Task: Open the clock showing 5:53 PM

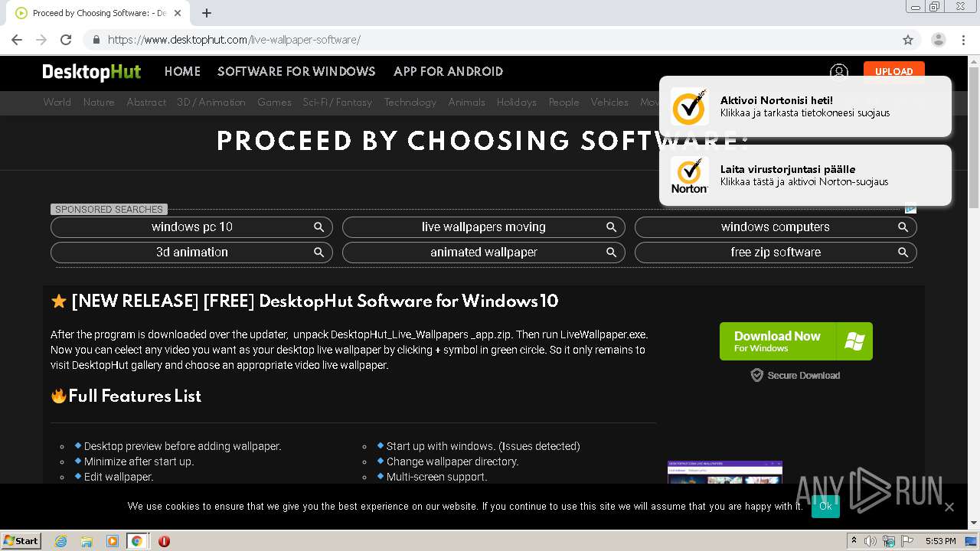Action: [x=940, y=541]
